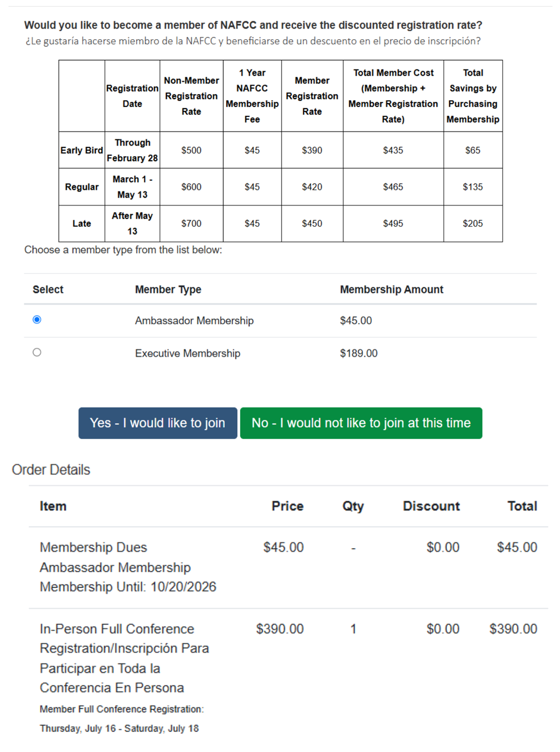Select the Executive Membership radio button
Viewport: 560px width, 752px height.
click(x=37, y=353)
